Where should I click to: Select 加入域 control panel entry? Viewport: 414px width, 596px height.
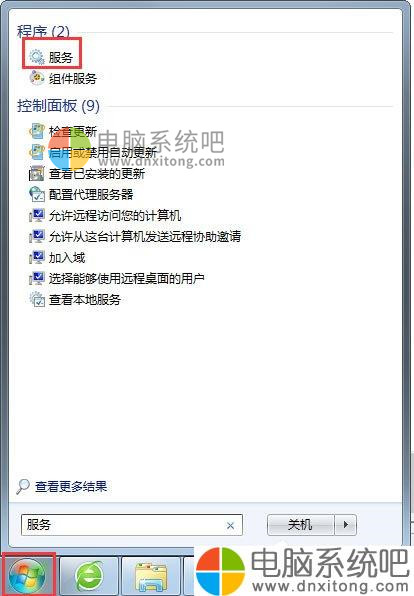click(x=57, y=258)
